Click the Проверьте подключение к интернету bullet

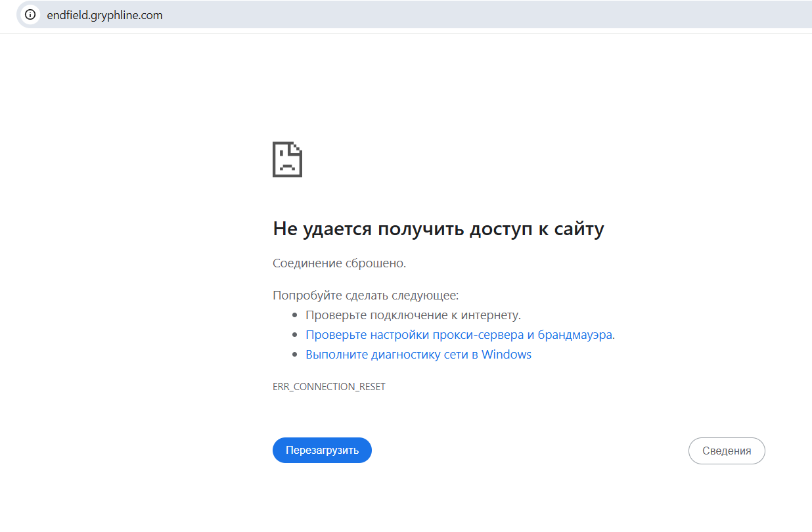click(413, 315)
